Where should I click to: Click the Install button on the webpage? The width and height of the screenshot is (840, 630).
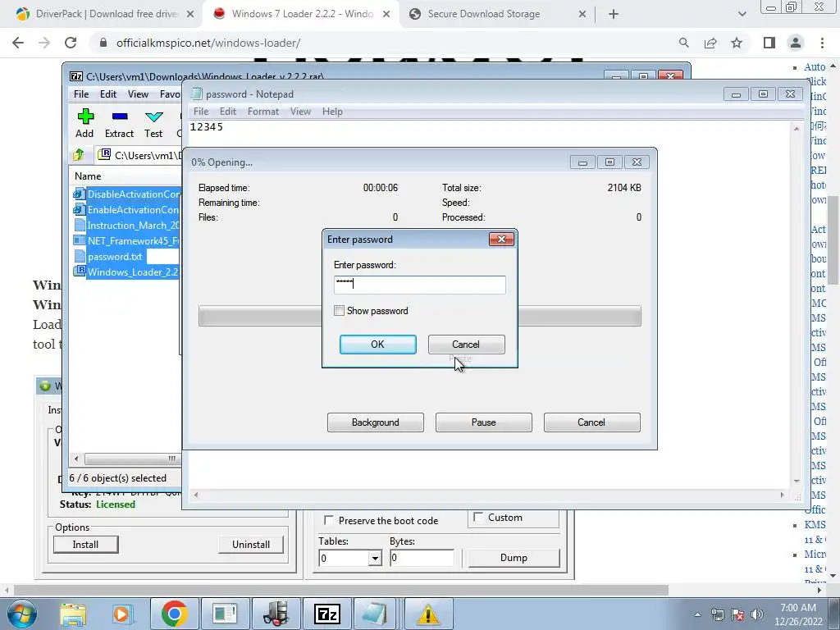point(85,545)
